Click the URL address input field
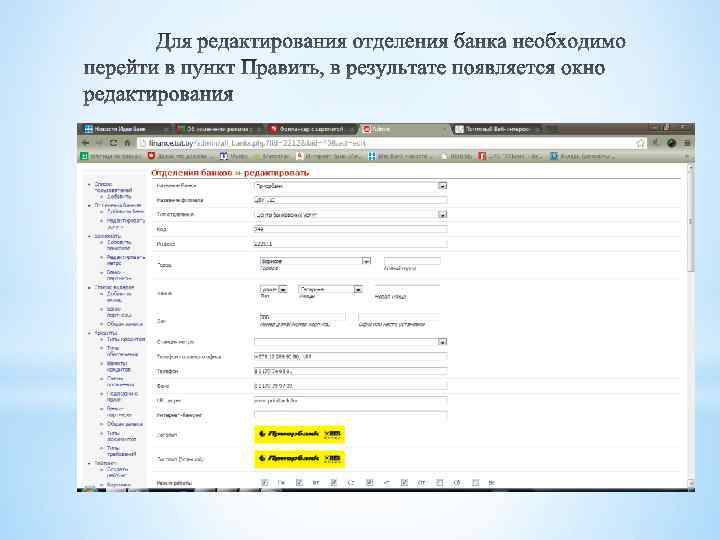Viewport: 720px width, 540px height. click(x=350, y=401)
